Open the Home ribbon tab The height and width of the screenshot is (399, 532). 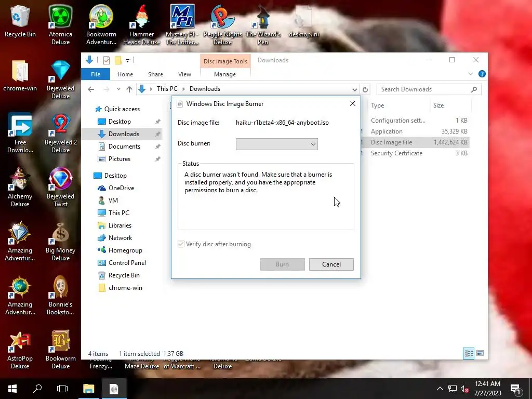[125, 74]
